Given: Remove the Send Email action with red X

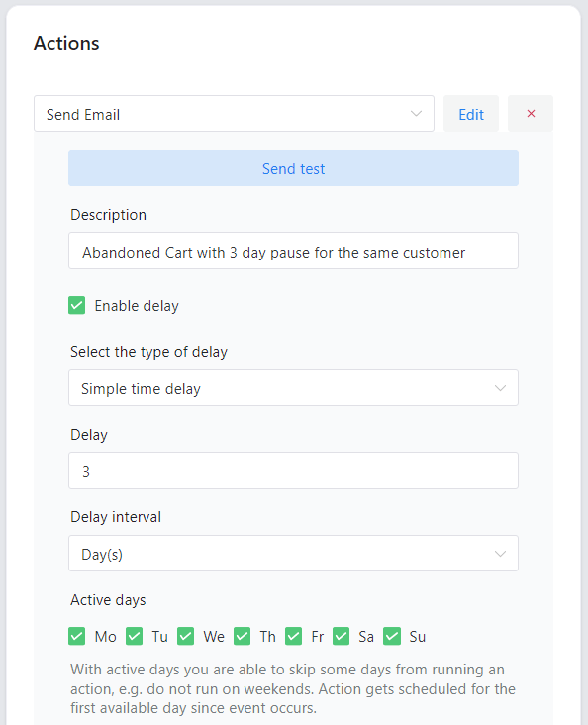Looking at the screenshot, I should [531, 114].
